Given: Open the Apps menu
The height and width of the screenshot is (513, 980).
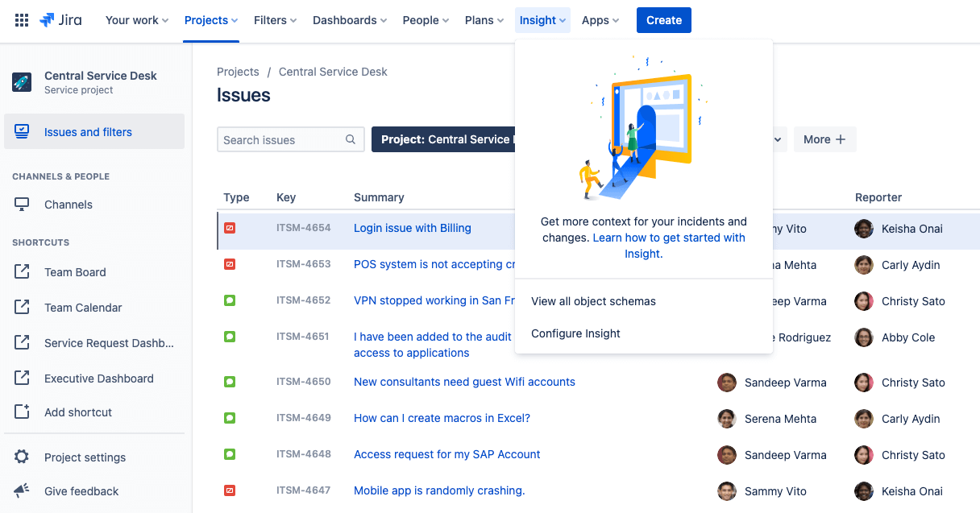Looking at the screenshot, I should (x=599, y=20).
